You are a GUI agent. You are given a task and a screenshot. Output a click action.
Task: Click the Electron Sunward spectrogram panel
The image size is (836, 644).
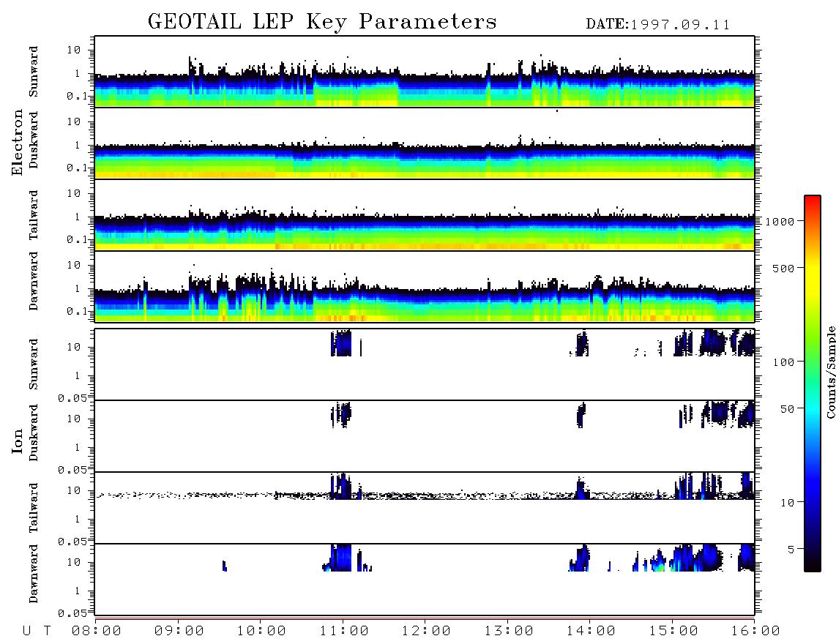[425, 72]
